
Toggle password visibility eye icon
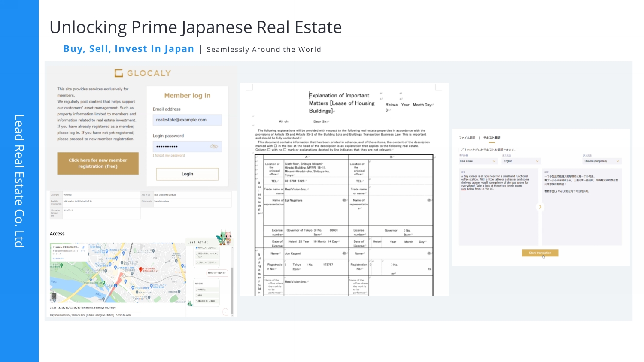pyautogui.click(x=214, y=147)
